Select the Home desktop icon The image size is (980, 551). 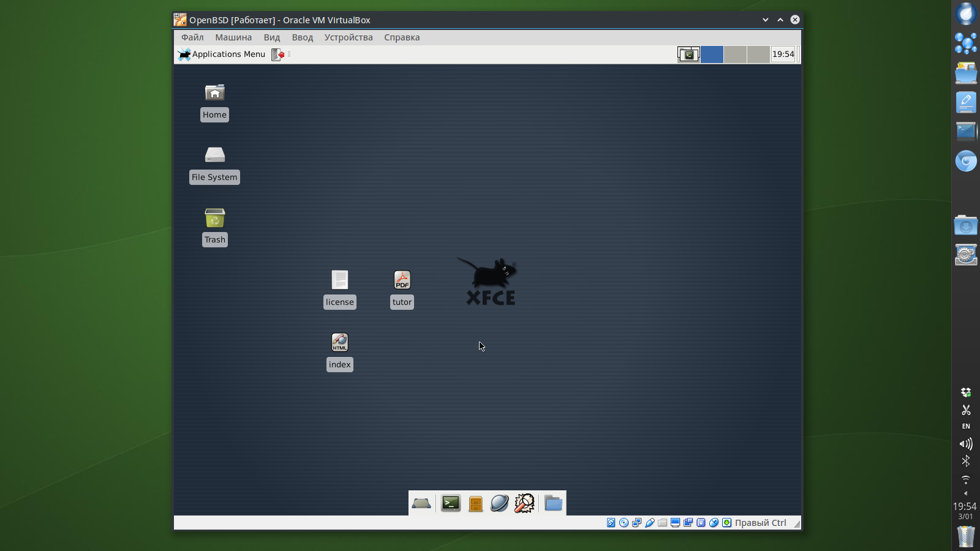[214, 102]
